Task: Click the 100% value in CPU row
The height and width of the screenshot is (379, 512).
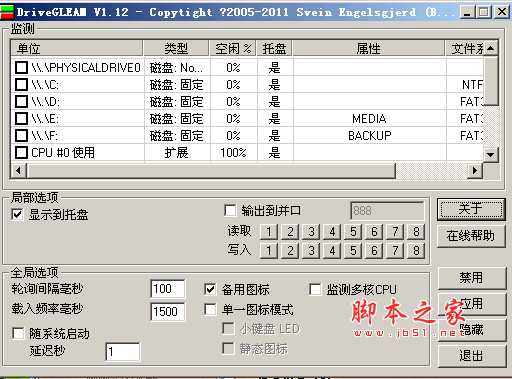Action: coord(233,153)
